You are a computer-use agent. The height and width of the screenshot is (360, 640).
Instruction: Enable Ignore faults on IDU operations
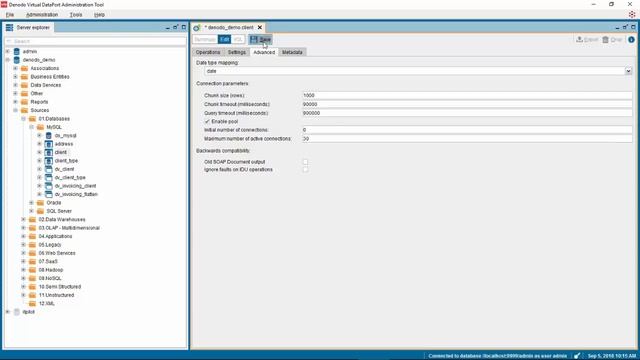coord(305,169)
